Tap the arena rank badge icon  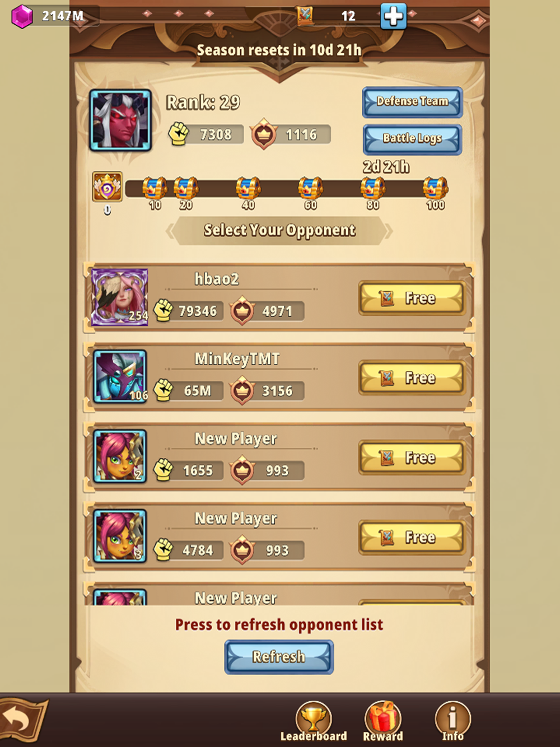click(x=107, y=187)
